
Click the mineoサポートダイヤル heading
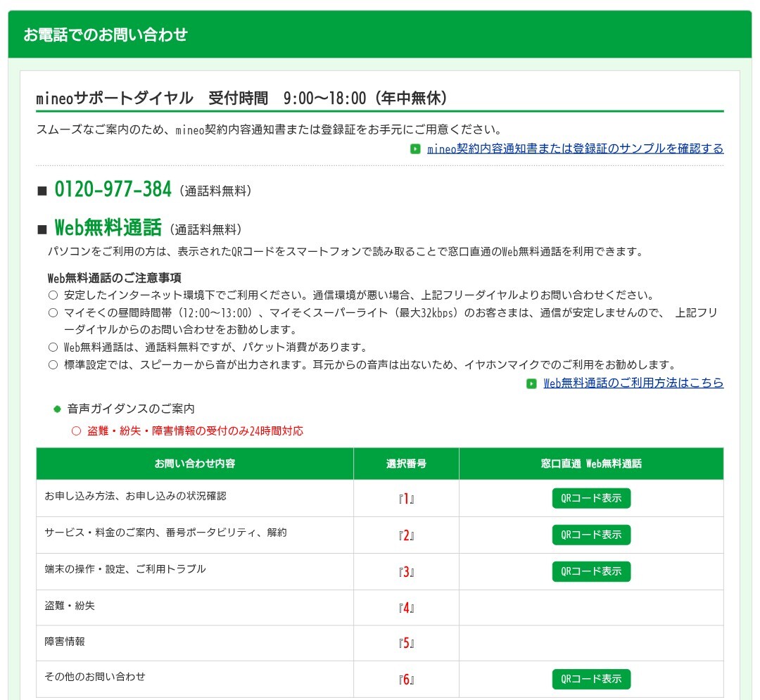pyautogui.click(x=241, y=98)
